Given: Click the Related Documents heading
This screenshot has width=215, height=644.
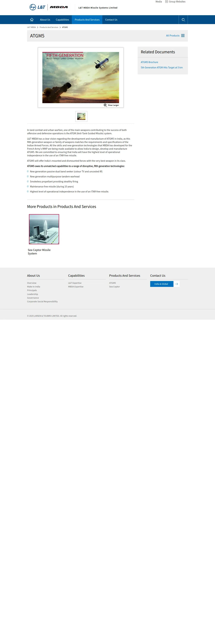Looking at the screenshot, I should click(158, 52).
